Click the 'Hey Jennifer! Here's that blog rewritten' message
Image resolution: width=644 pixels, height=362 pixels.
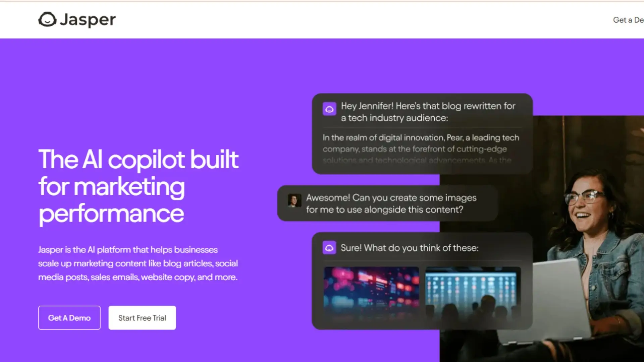(x=428, y=112)
